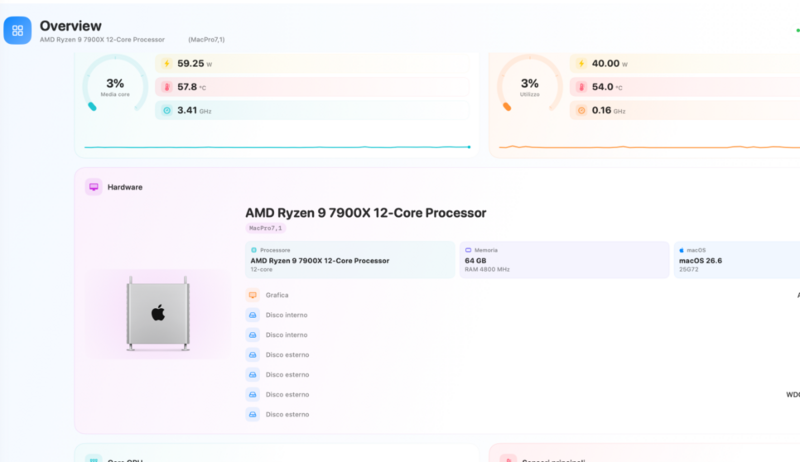This screenshot has height=462, width=800.
Task: Select the Memoria 64 GB card
Action: click(x=564, y=260)
